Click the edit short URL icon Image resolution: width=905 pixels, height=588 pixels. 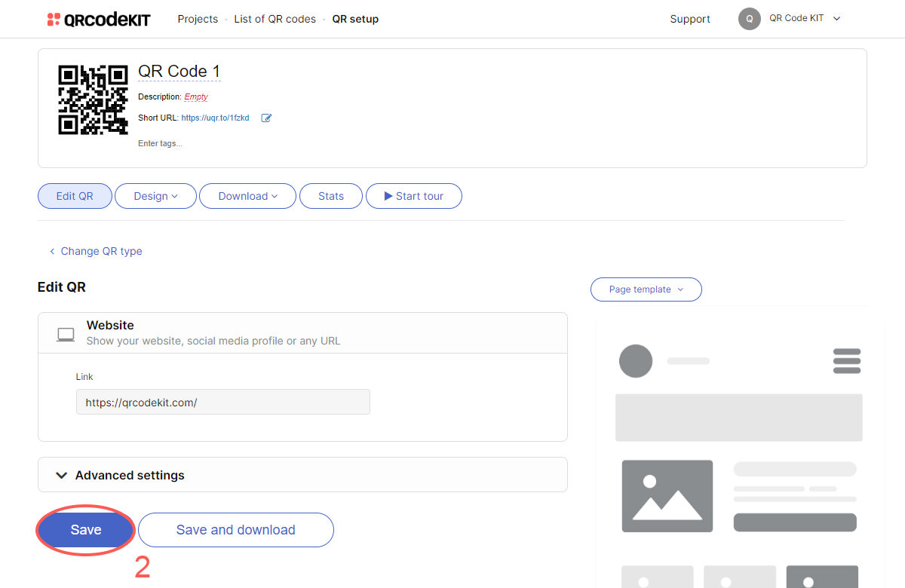click(266, 118)
